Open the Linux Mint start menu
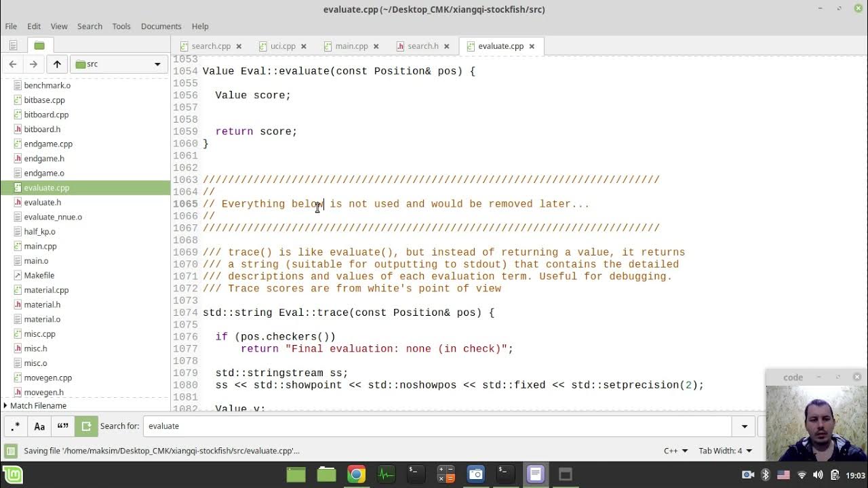 point(13,474)
